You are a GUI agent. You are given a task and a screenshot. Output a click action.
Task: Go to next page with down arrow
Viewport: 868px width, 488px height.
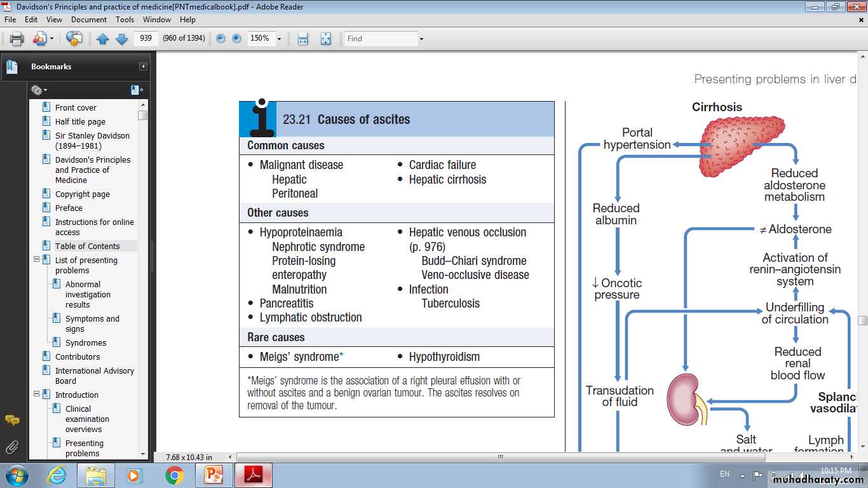coord(121,39)
